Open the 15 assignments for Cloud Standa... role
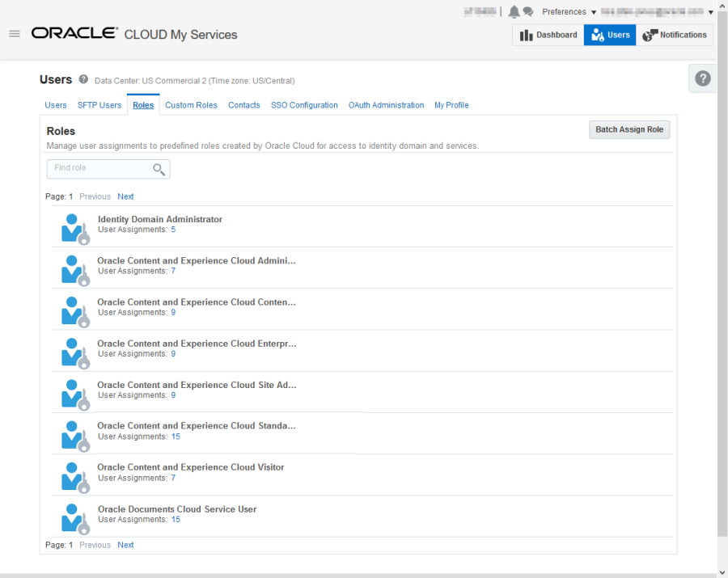The image size is (728, 578). coord(176,437)
